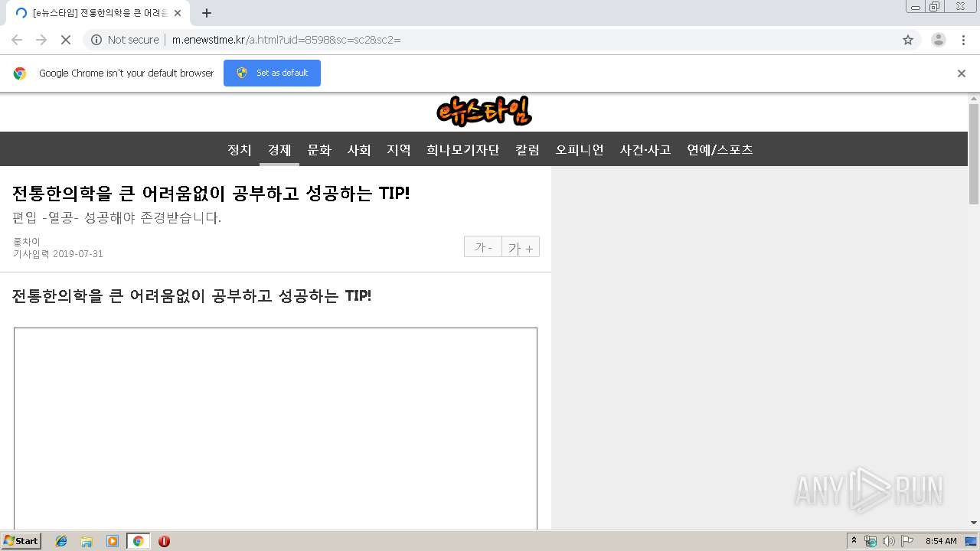This screenshot has width=980, height=551.
Task: Open the Chrome three-dot menu
Action: click(963, 40)
